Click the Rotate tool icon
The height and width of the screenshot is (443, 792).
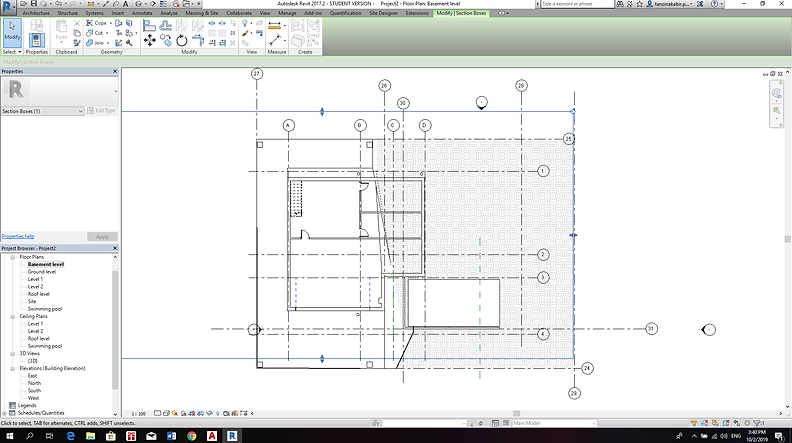point(182,41)
